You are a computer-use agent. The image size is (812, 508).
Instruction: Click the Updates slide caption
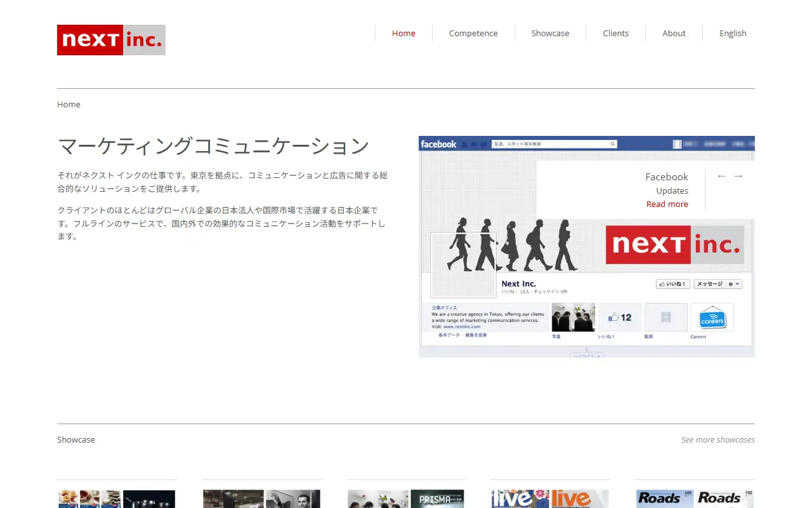[x=672, y=190]
